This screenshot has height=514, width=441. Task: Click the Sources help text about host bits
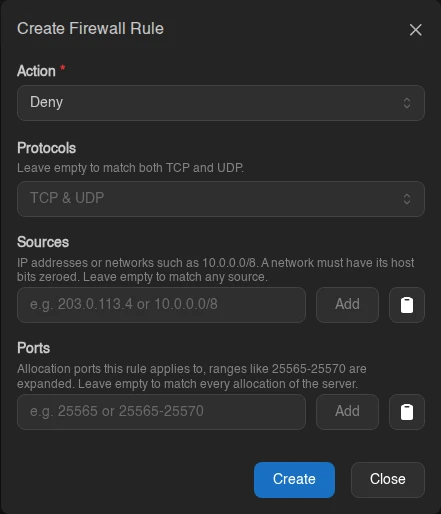tap(216, 270)
